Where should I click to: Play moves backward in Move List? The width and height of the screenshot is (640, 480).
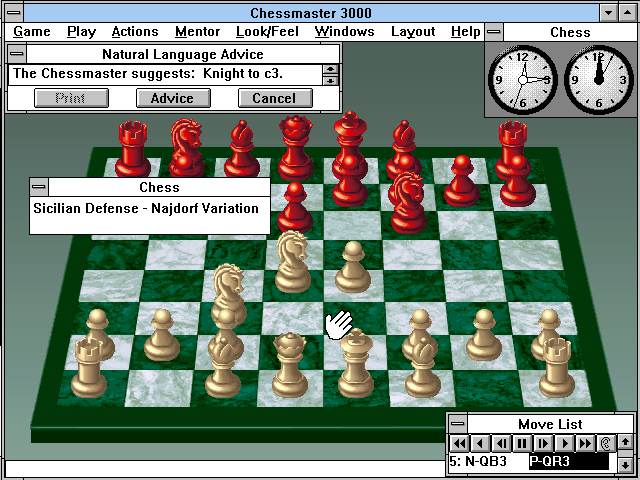480,443
